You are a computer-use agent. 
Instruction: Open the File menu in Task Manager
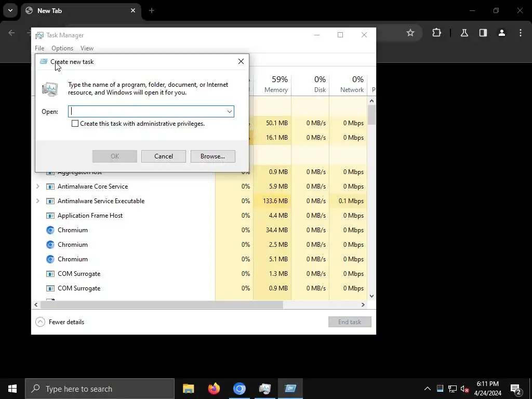(x=39, y=48)
